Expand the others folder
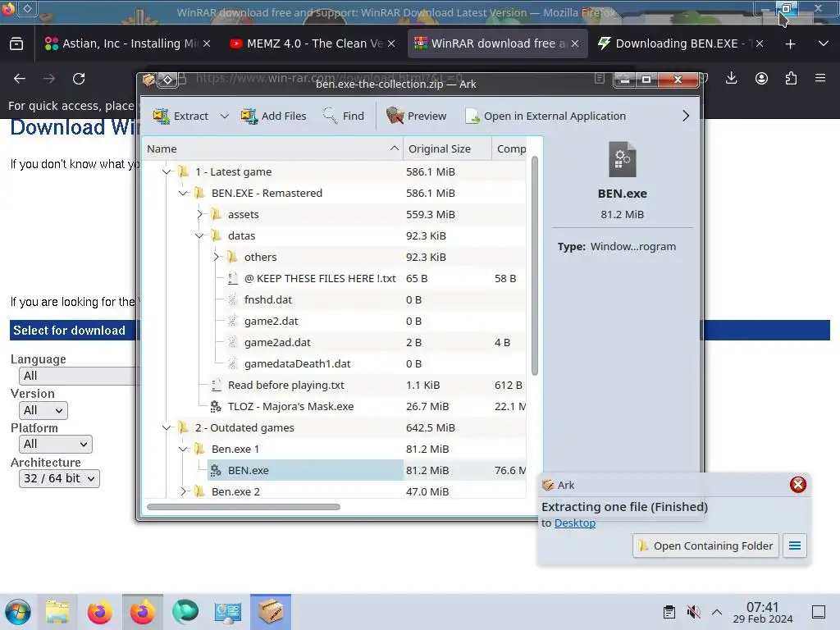Viewport: 840px width, 630px height. [x=216, y=257]
